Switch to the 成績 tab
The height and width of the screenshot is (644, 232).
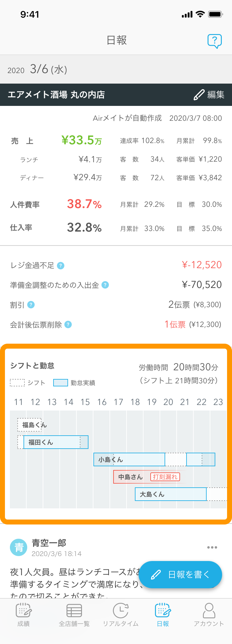coord(24,615)
